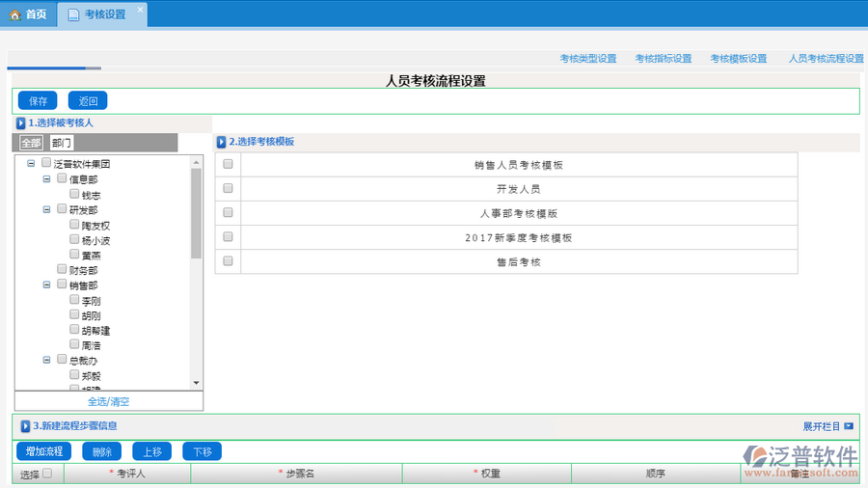Click the 展开栏目 expand icon

(849, 425)
